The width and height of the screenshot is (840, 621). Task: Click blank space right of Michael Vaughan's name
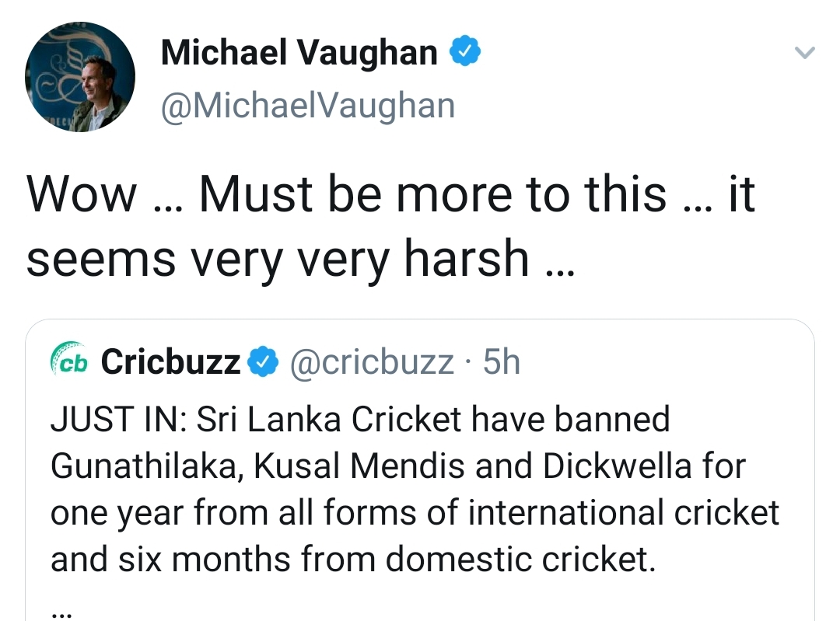tap(635, 53)
